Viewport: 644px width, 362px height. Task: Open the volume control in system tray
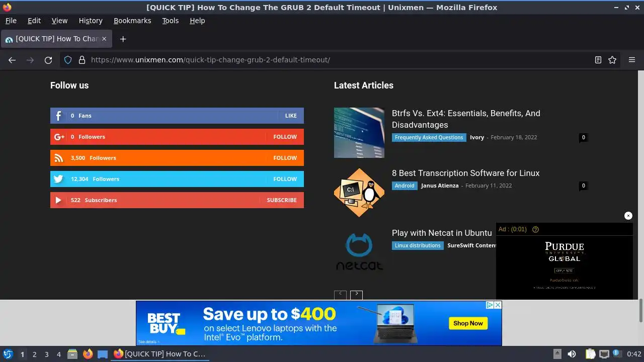point(572,354)
